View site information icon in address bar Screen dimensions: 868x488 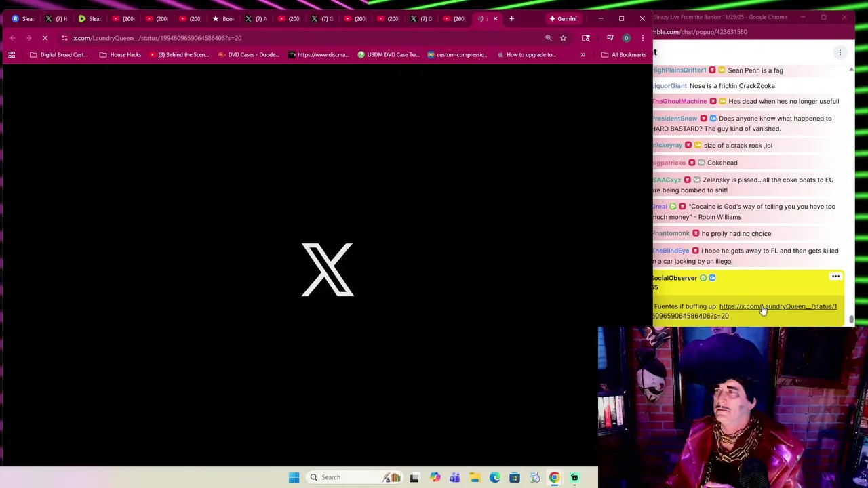click(x=64, y=38)
